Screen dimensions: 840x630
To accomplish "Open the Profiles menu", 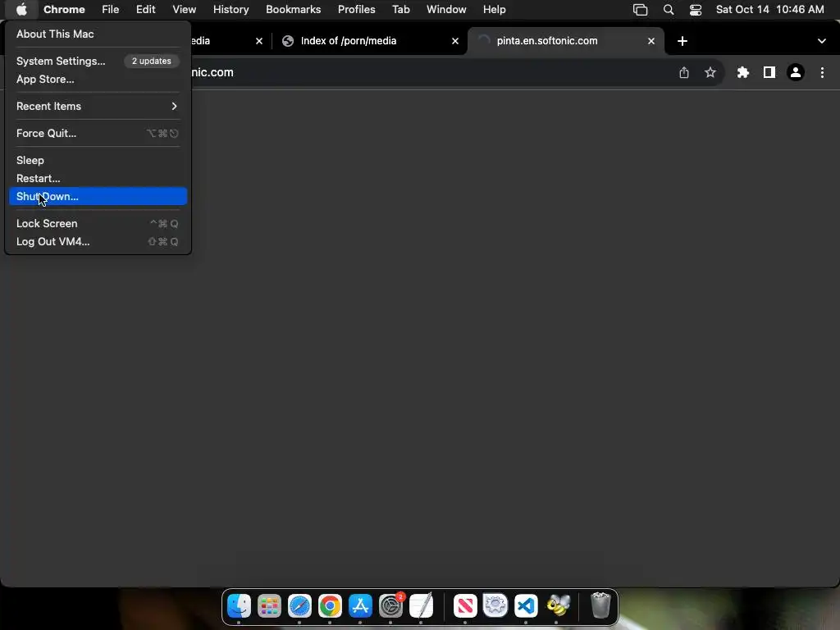I will pyautogui.click(x=356, y=10).
